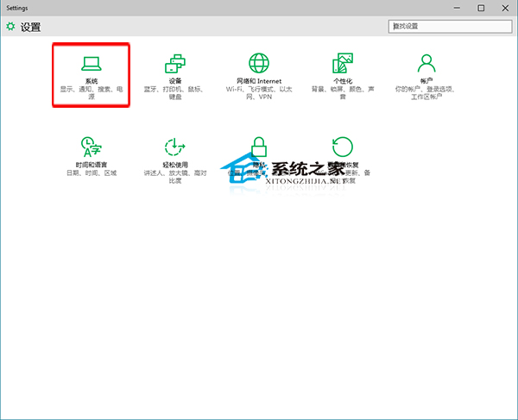Screen dimensions: 518x420
Task: Open the 系统 (System) laptop icon
Action: [91, 63]
